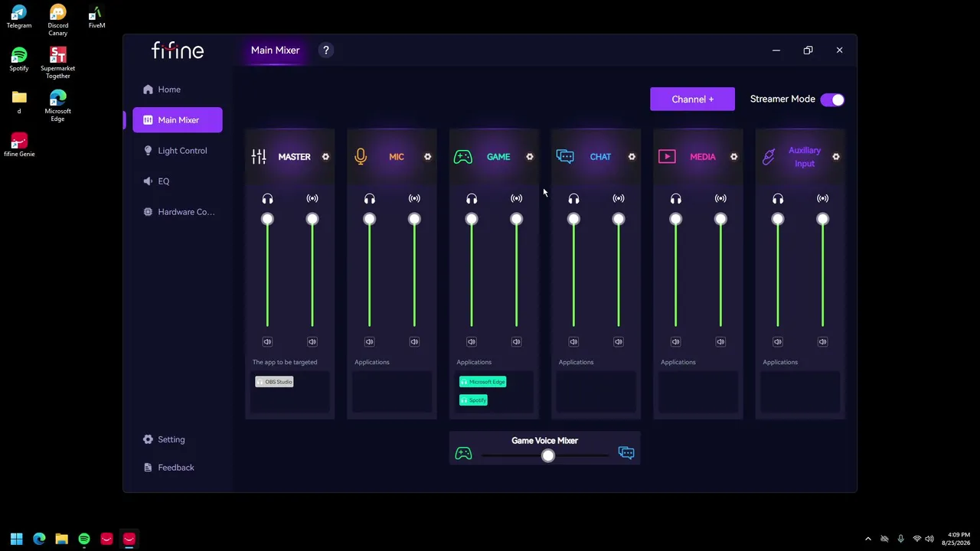Open Setting page in sidebar
Screen dimensions: 980x551
click(x=164, y=439)
